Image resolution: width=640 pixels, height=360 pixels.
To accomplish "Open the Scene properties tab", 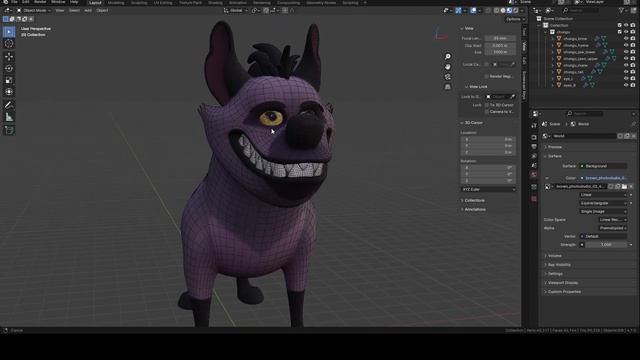I will tap(534, 165).
